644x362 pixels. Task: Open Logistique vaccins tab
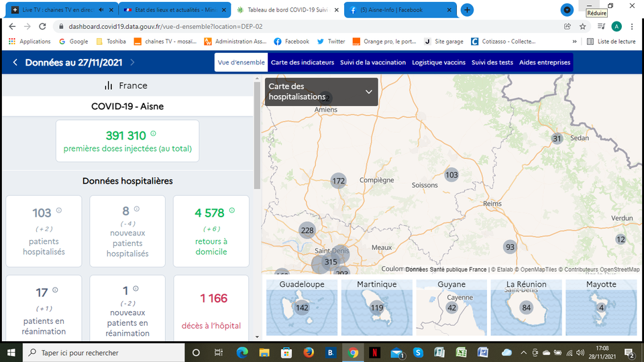(439, 62)
